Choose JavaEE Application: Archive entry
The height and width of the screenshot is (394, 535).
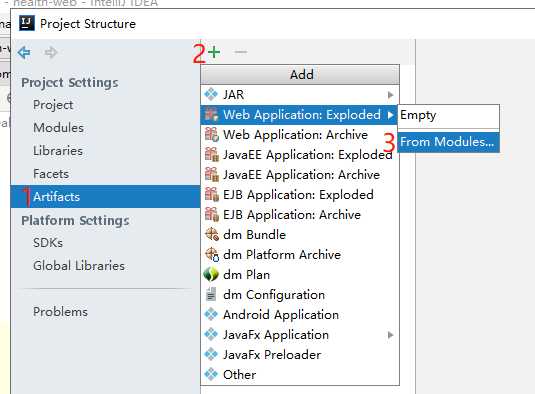click(300, 175)
